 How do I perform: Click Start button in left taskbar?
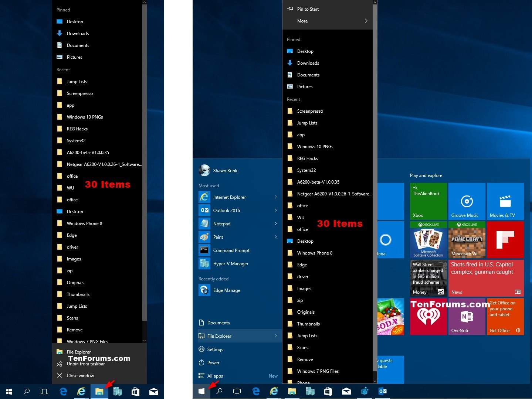click(9, 392)
